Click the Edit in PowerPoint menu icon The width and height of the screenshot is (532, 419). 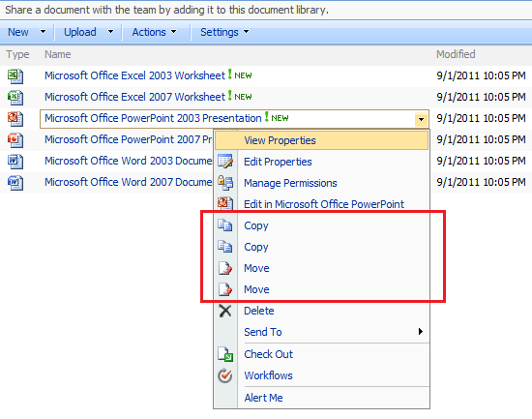(x=225, y=204)
